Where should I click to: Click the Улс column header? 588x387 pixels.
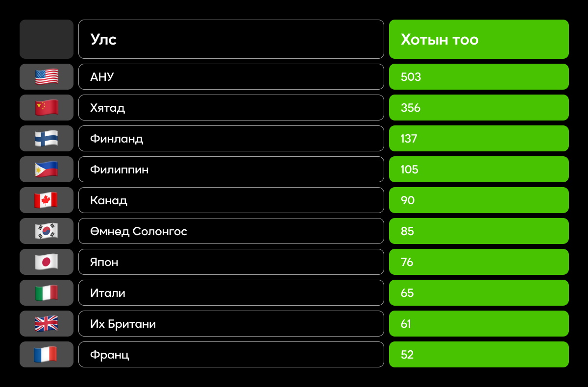coord(231,39)
